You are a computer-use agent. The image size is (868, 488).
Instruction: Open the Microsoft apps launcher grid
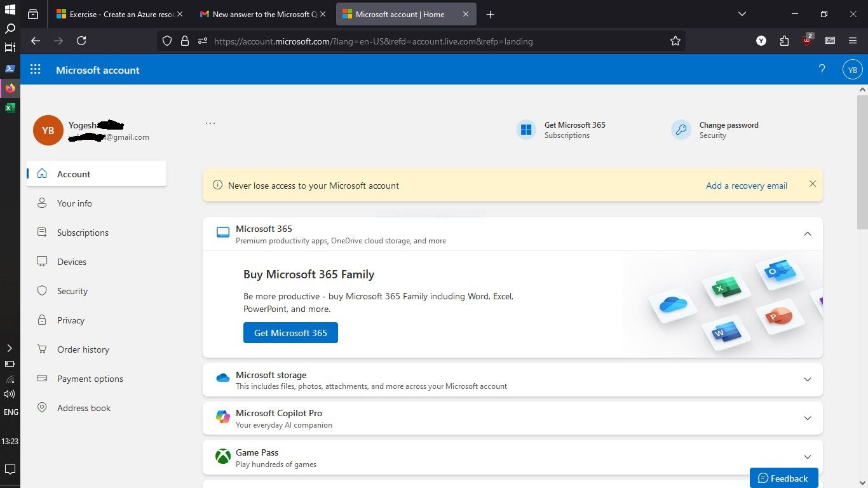coord(36,70)
